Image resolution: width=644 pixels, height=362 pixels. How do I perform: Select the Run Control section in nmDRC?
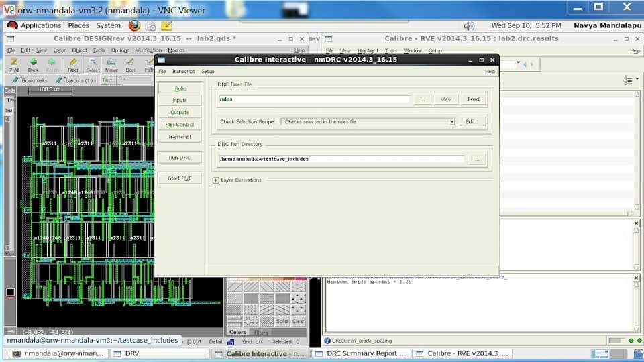[180, 125]
